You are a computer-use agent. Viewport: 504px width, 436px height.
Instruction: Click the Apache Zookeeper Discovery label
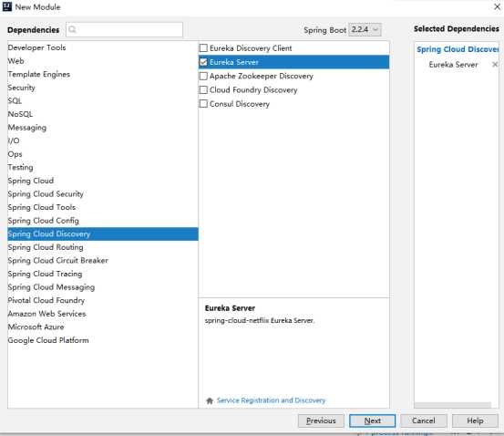(x=262, y=77)
